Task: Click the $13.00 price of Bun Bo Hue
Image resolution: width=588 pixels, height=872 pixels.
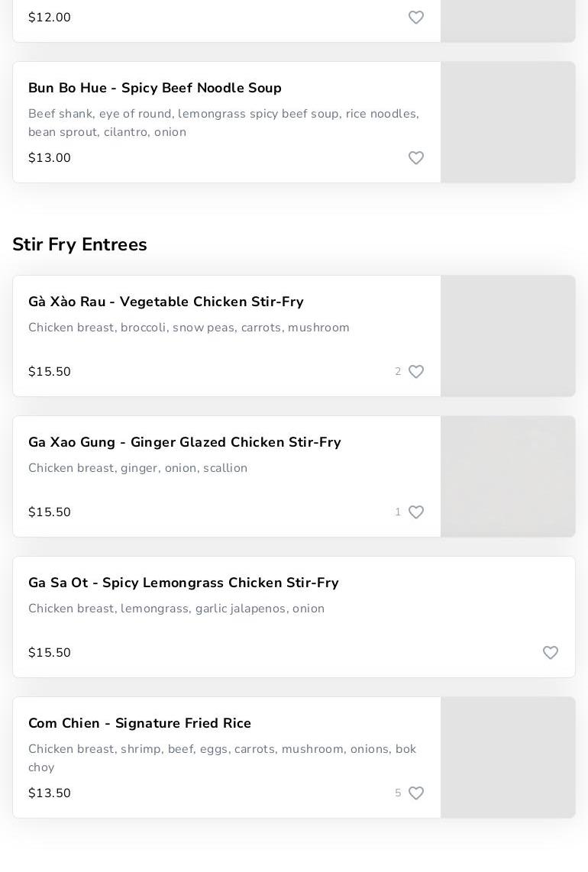Action: [x=50, y=158]
